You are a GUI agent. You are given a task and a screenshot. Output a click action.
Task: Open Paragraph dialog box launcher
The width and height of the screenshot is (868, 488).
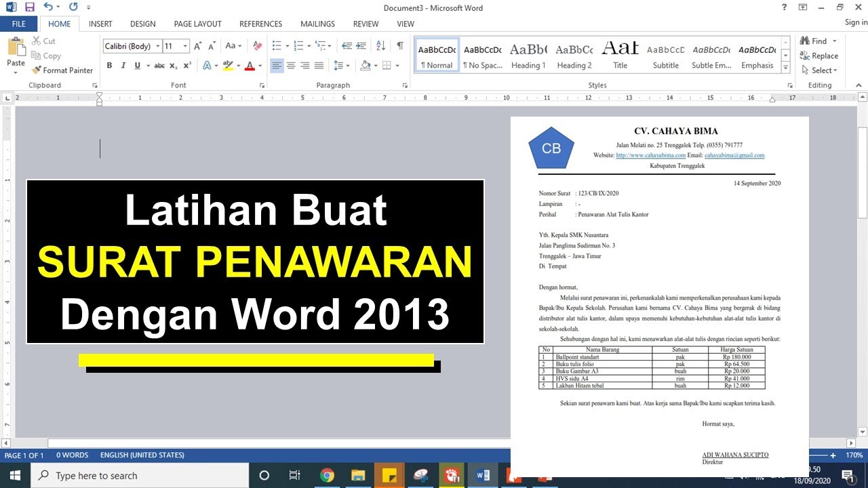point(405,85)
